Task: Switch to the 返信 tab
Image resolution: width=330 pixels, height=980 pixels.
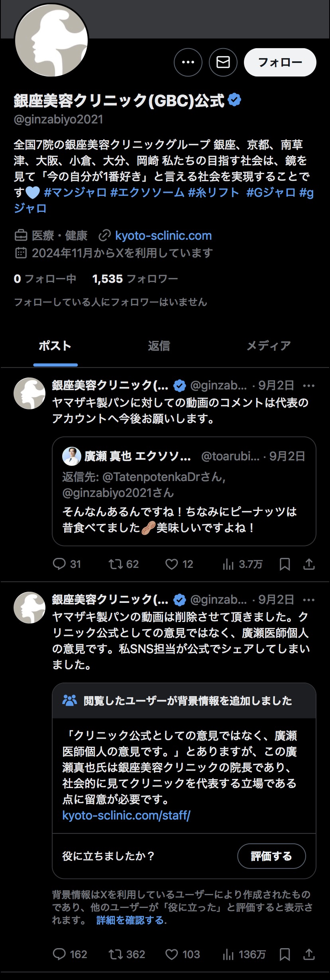Action: tap(159, 346)
